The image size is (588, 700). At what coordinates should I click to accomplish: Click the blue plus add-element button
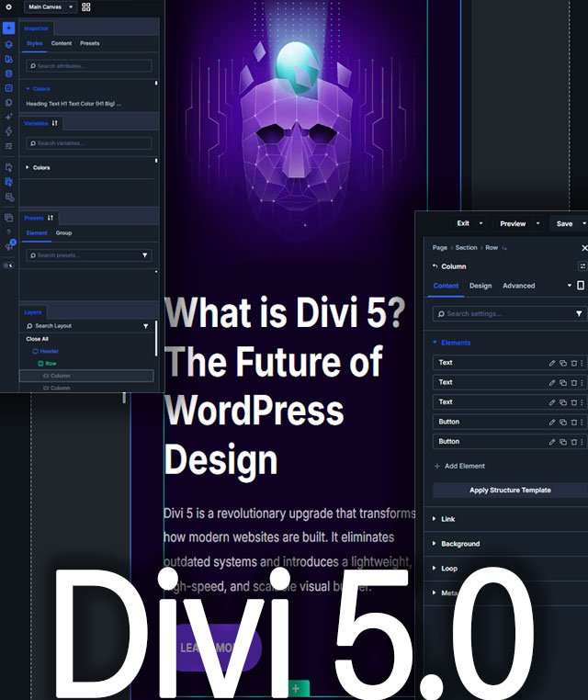click(8, 28)
